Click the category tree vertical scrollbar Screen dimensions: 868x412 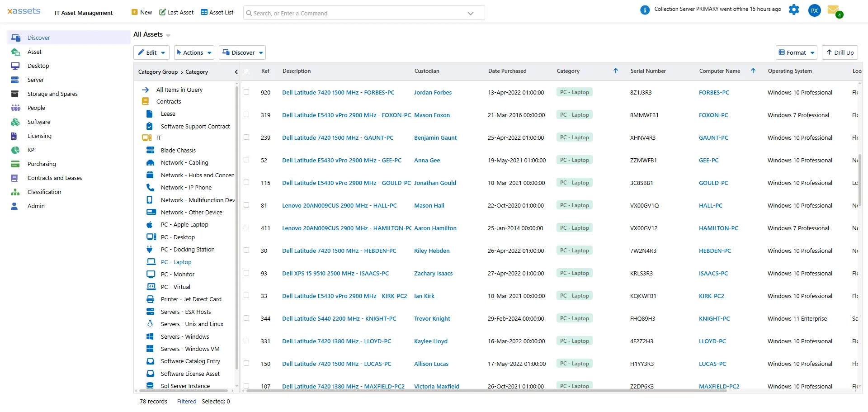(x=237, y=227)
